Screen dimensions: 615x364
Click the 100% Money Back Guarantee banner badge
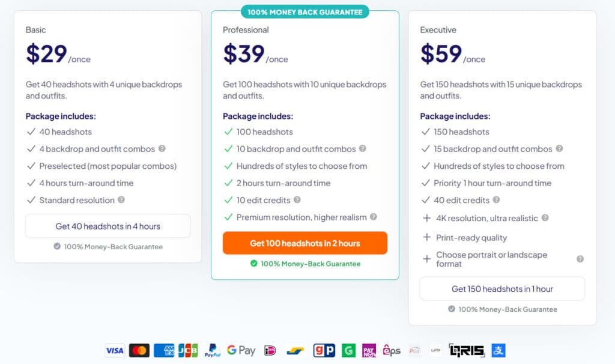point(305,11)
